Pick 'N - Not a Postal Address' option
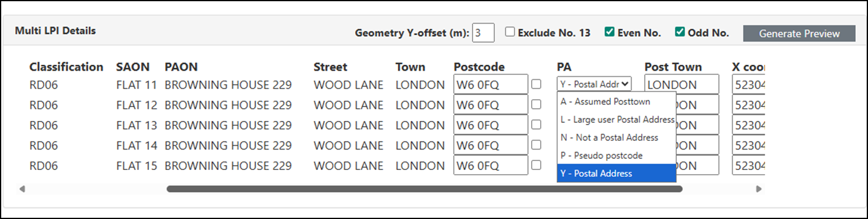The width and height of the screenshot is (868, 219). [616, 137]
